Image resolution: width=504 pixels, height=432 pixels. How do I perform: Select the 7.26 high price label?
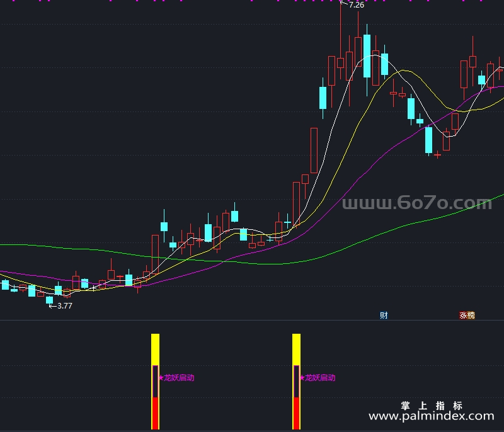tap(357, 5)
